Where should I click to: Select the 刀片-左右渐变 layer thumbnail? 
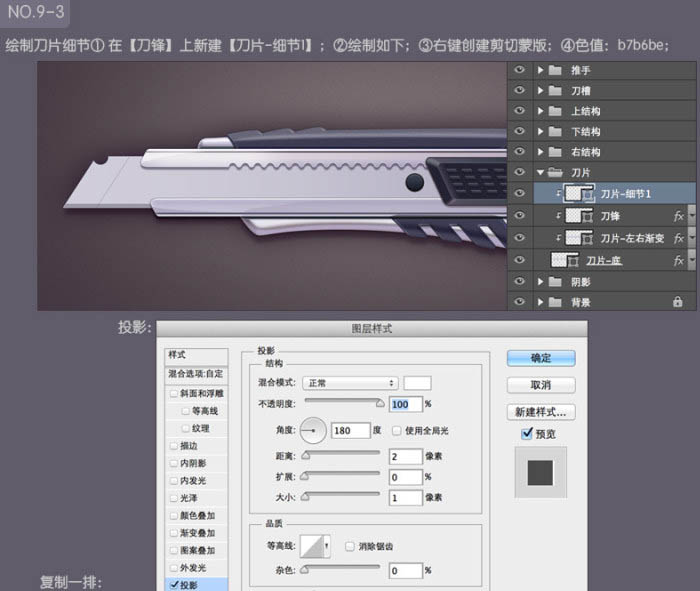click(x=573, y=238)
